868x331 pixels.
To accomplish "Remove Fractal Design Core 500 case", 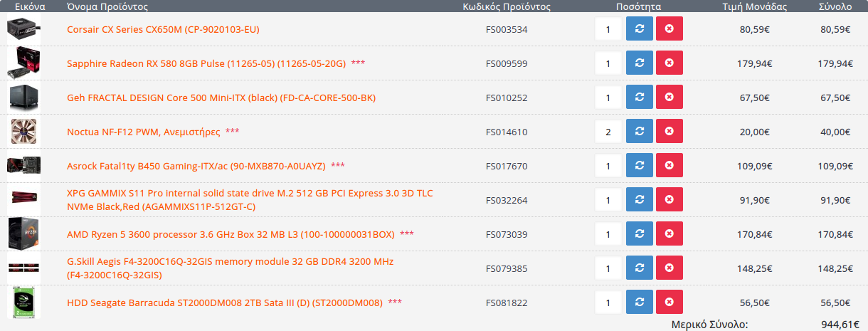I will click(x=669, y=98).
